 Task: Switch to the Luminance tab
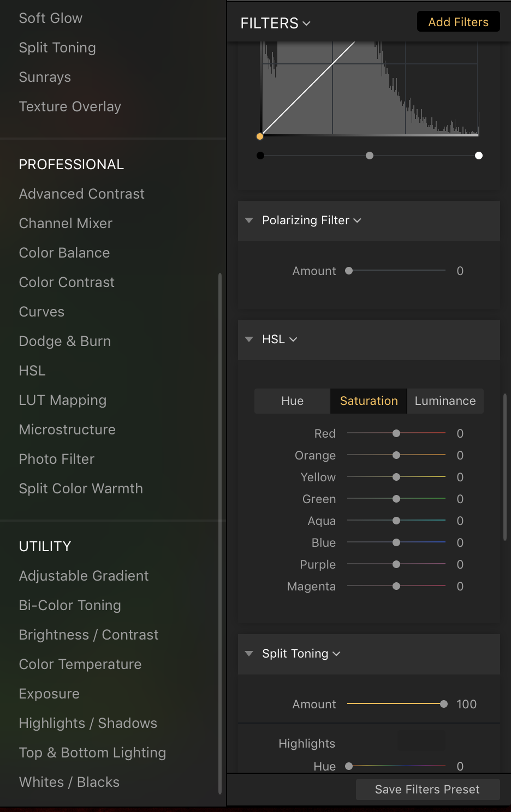[445, 401]
